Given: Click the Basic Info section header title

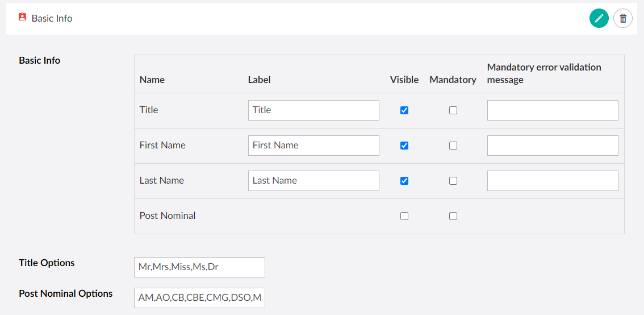Looking at the screenshot, I should [x=52, y=18].
